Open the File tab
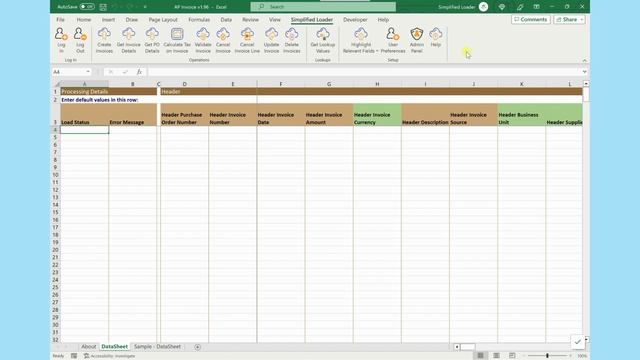This screenshot has width=640, height=360. 60,20
